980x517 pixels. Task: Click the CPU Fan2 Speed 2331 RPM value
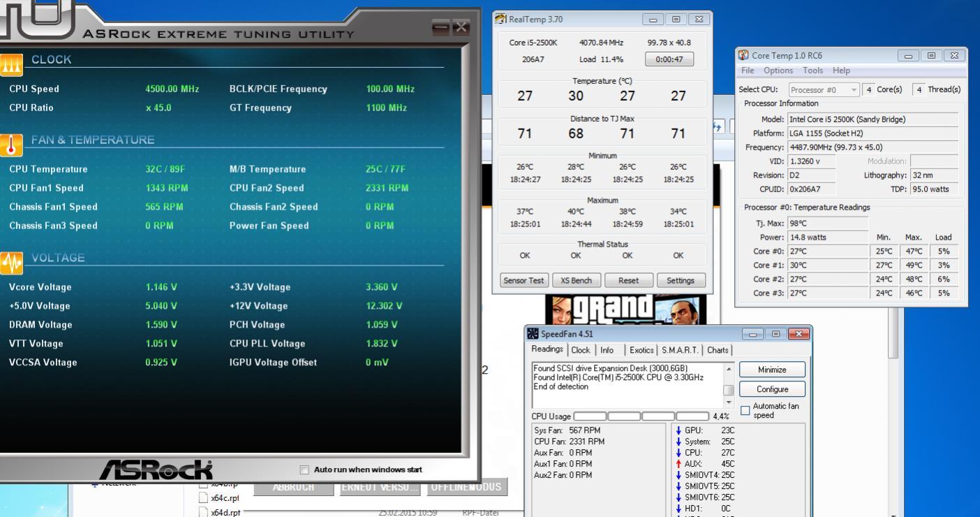(x=387, y=188)
